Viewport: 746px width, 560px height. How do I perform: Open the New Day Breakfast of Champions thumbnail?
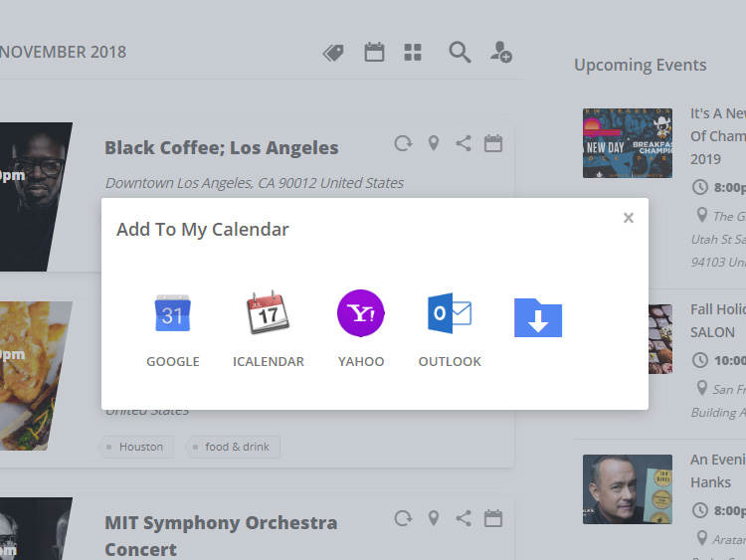tap(628, 143)
